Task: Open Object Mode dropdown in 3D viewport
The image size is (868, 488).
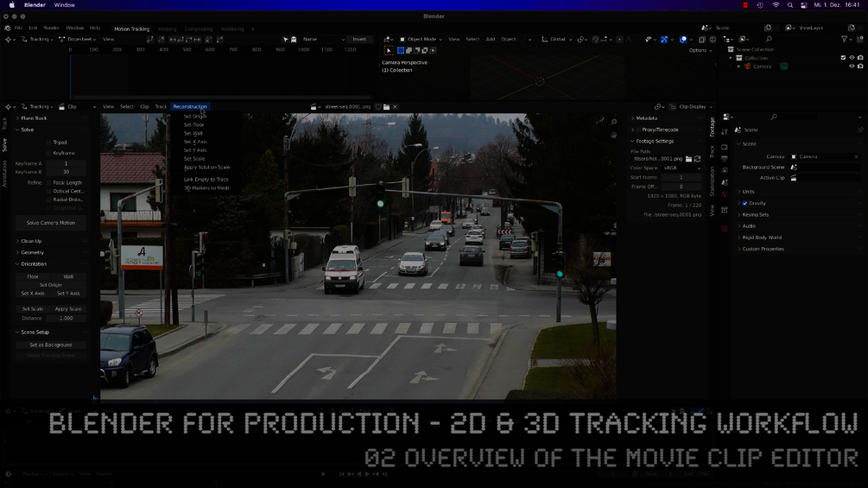Action: click(x=421, y=39)
